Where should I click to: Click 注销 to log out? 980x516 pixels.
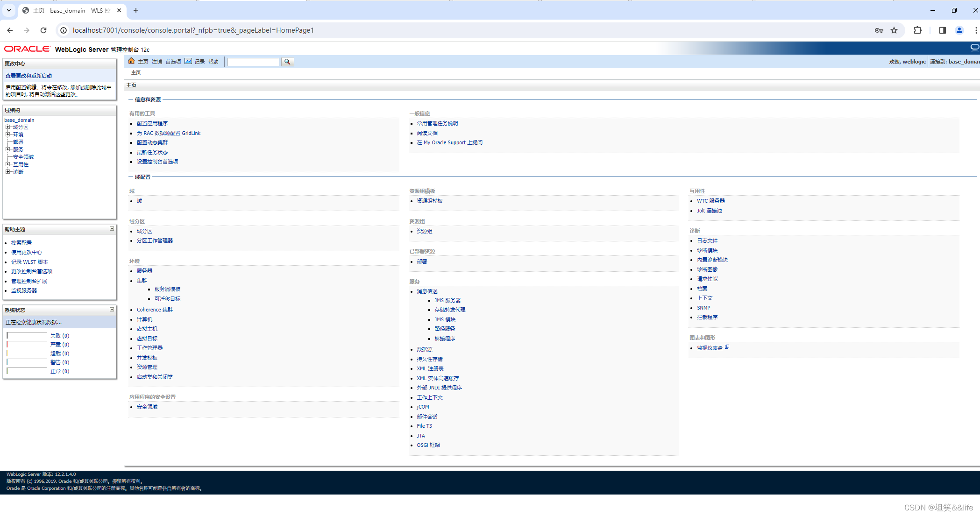tap(156, 62)
